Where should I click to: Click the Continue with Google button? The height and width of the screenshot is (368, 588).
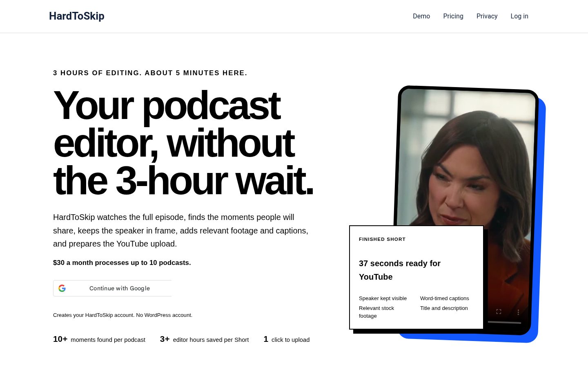tap(112, 288)
